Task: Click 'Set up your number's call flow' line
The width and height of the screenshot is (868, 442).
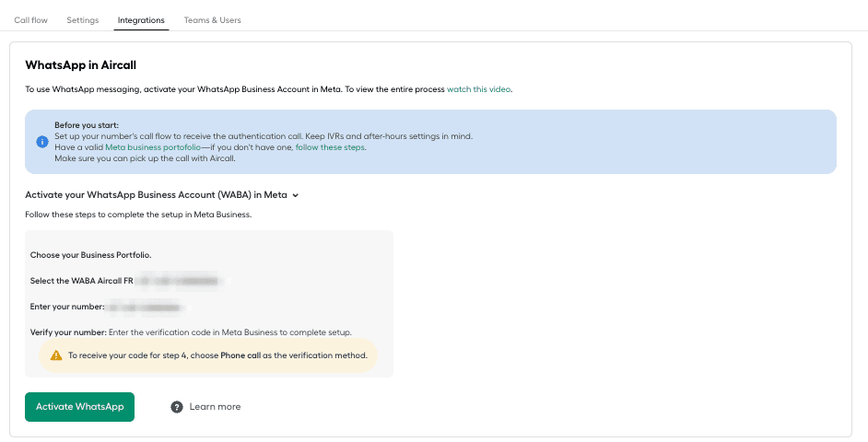Action: 264,136
